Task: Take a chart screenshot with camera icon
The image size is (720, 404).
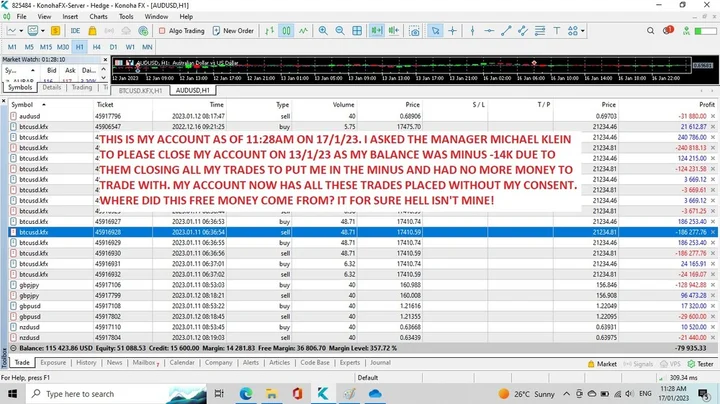Action: [414, 31]
